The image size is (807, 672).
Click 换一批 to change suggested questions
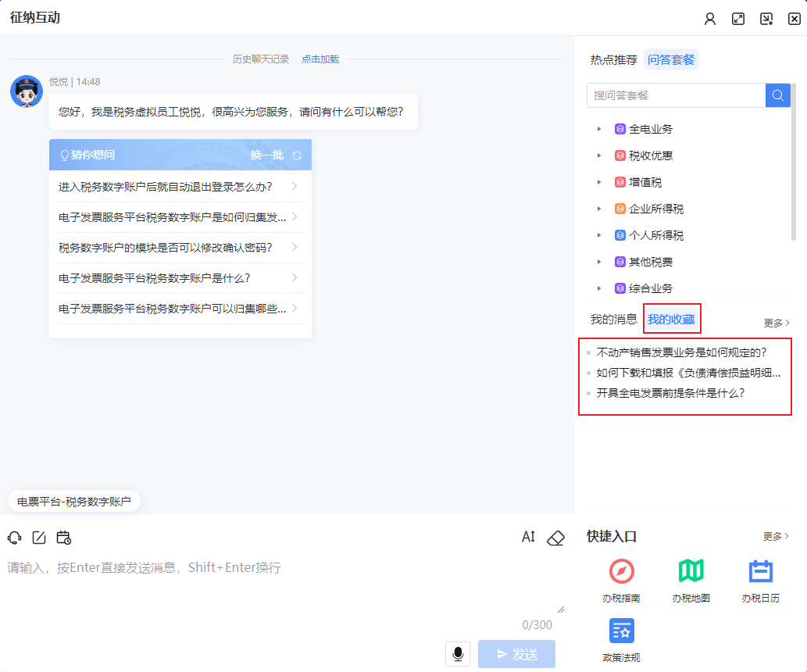[x=267, y=155]
